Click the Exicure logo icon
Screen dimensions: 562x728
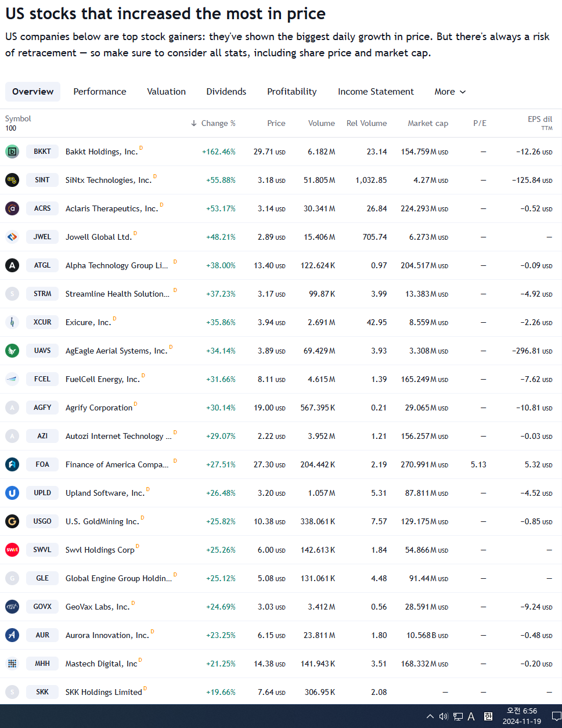[12, 322]
